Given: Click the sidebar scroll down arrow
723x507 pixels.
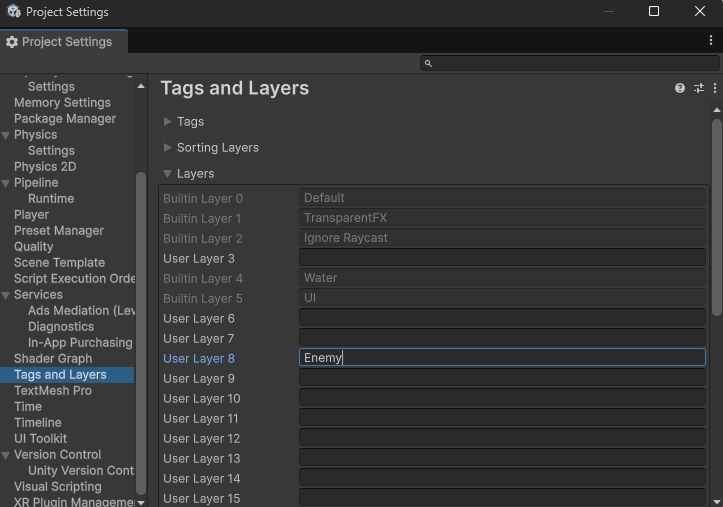Looking at the screenshot, I should pos(141,502).
